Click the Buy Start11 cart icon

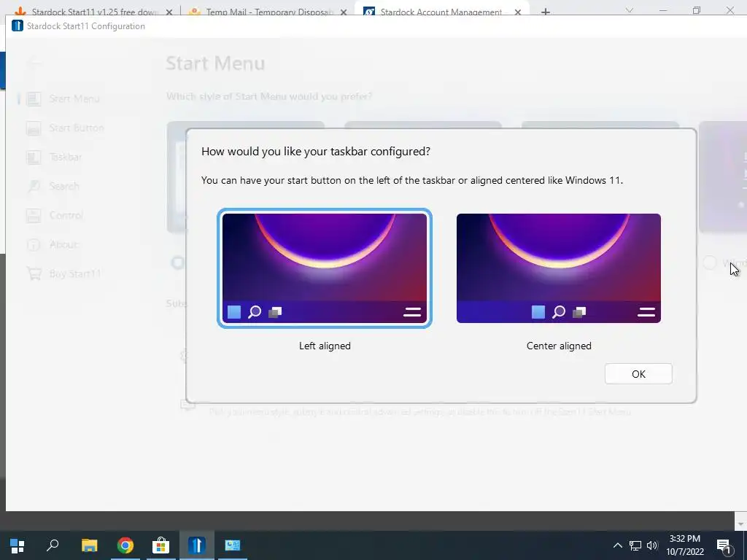34,274
